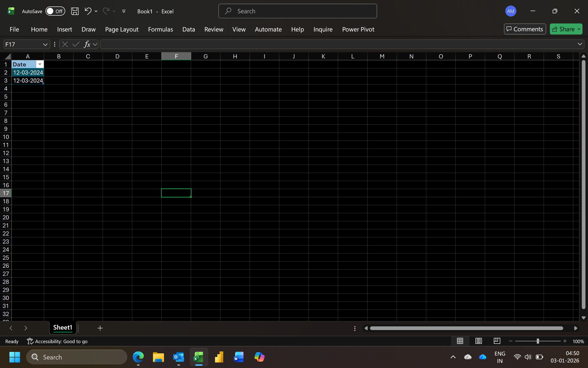Switch to the View tab
588x368 pixels.
coord(239,29)
